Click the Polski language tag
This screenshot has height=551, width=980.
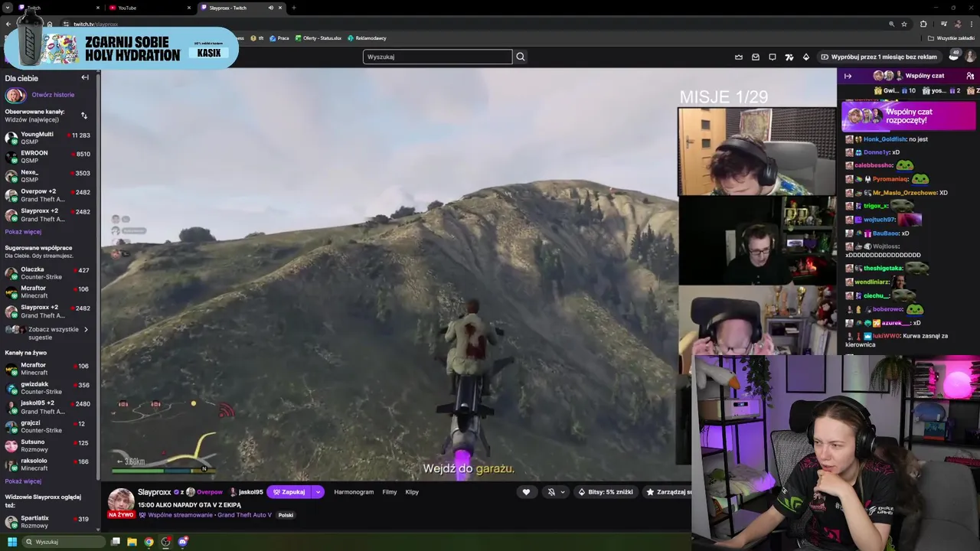[x=286, y=515]
